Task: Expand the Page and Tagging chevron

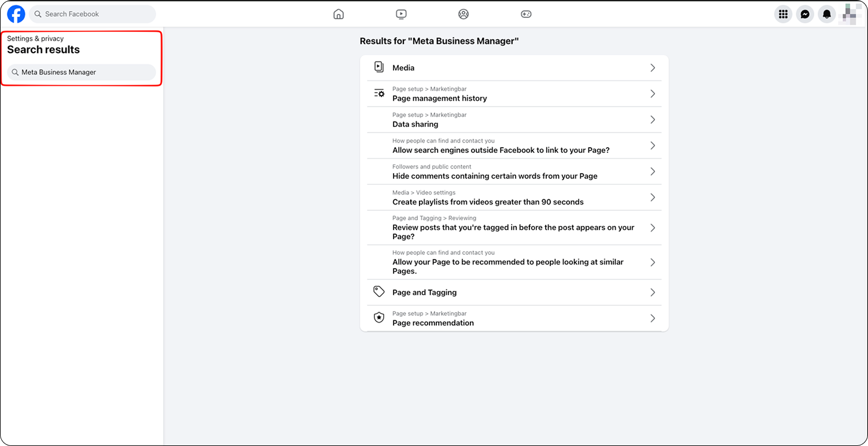Action: pos(653,293)
